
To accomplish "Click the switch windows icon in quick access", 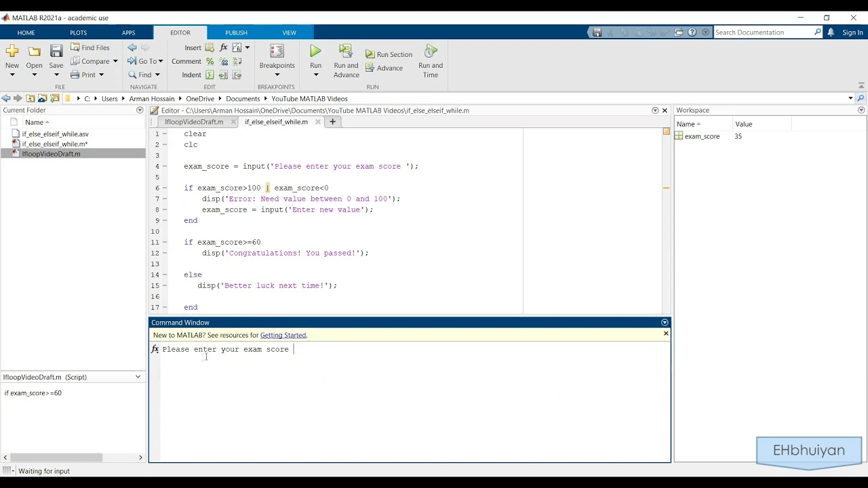I will click(679, 33).
